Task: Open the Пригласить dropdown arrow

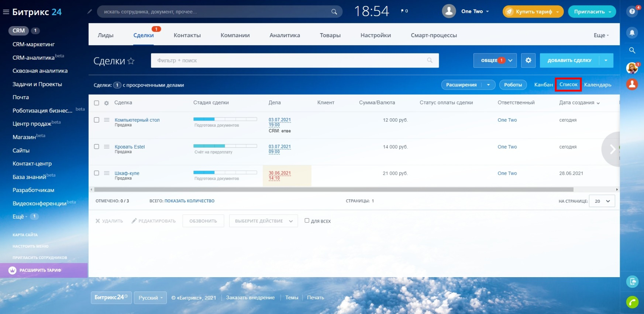Action: point(610,12)
